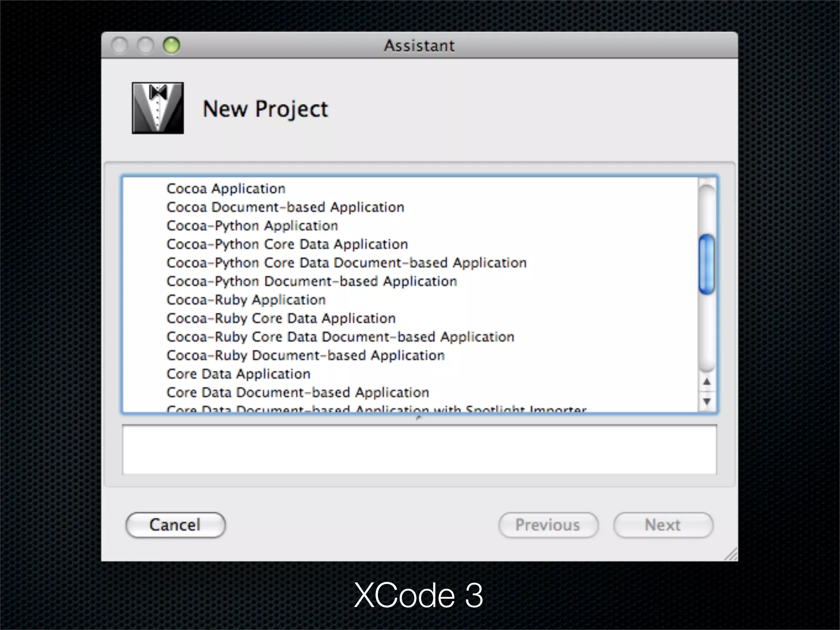This screenshot has height=630, width=840.
Task: Select Cocoa-Python Document-based Application
Action: pyautogui.click(x=312, y=281)
